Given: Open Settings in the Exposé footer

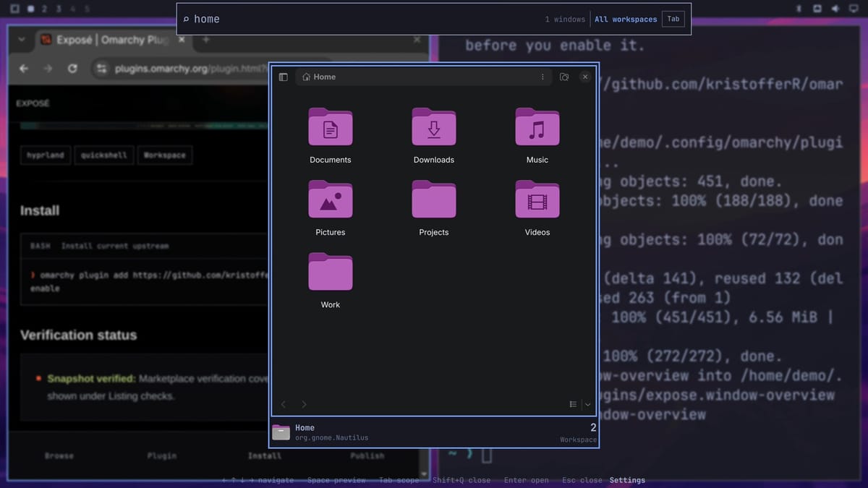Looking at the screenshot, I should (x=627, y=480).
